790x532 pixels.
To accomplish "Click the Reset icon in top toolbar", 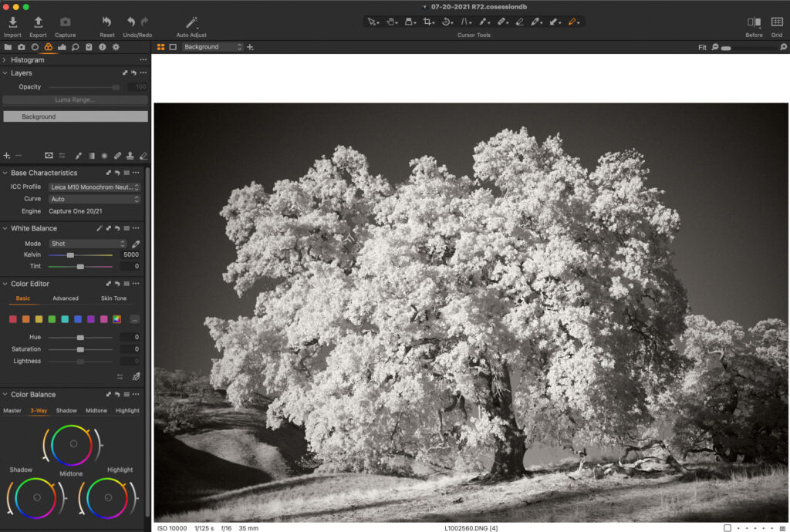I will click(106, 22).
